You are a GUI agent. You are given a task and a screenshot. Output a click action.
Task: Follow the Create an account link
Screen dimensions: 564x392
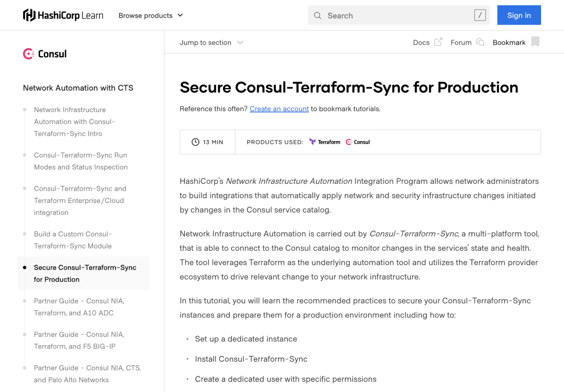(279, 109)
